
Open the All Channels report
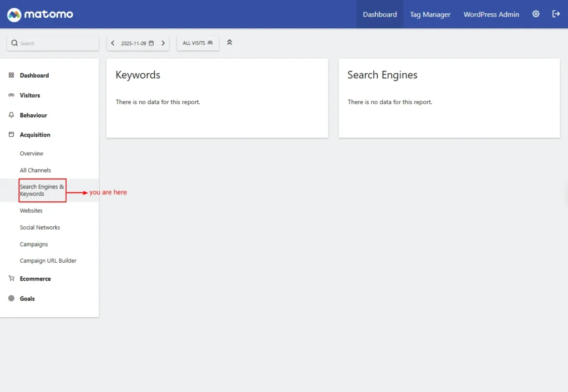coord(35,170)
